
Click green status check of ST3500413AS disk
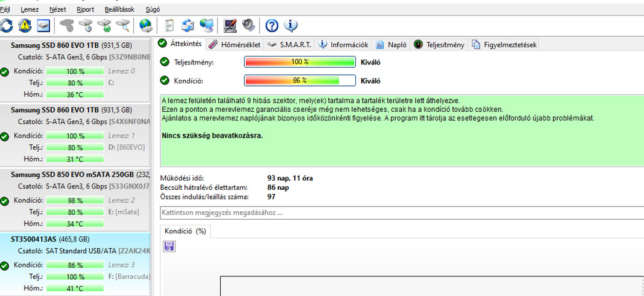point(4,267)
